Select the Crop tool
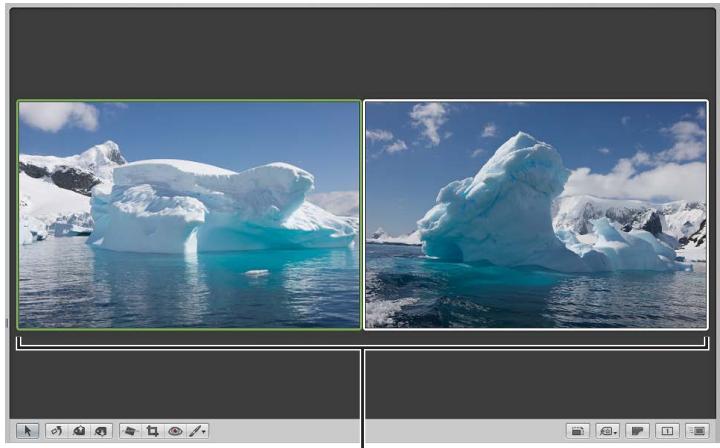Image resolution: width=720 pixels, height=448 pixels. [x=152, y=431]
